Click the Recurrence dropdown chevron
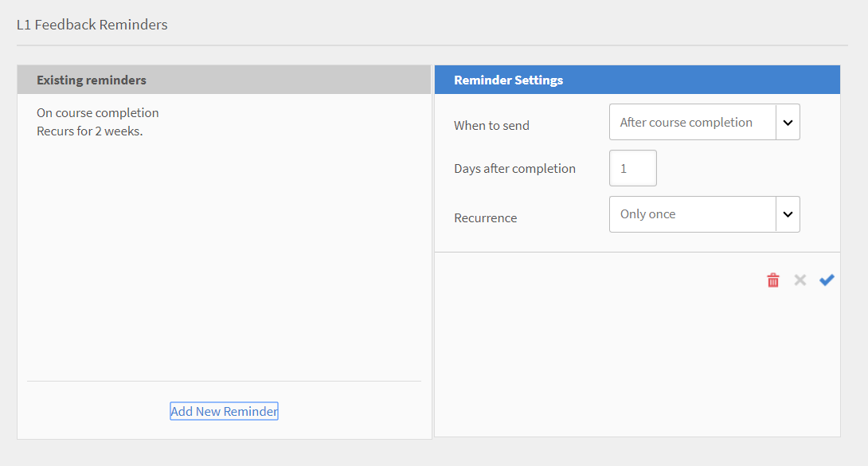This screenshot has width=868, height=466. [x=788, y=213]
